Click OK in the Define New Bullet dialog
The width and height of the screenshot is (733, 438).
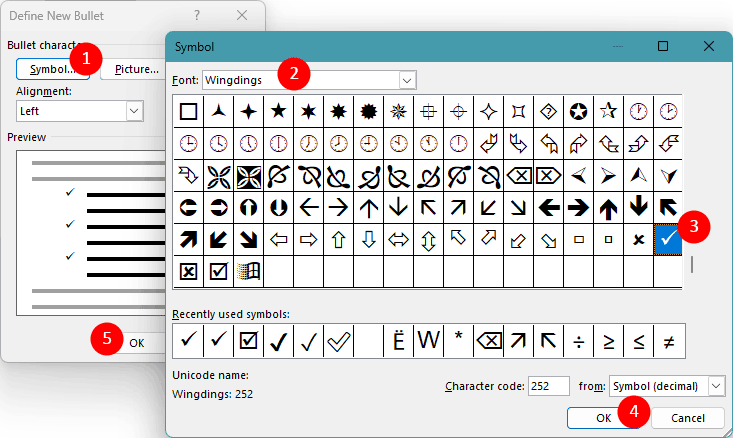click(136, 342)
